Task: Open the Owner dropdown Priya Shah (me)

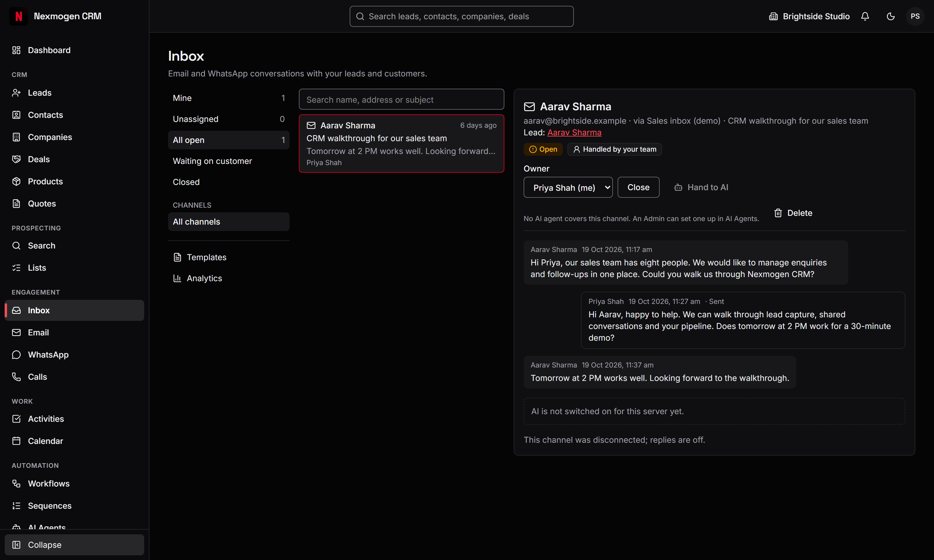Action: tap(568, 188)
